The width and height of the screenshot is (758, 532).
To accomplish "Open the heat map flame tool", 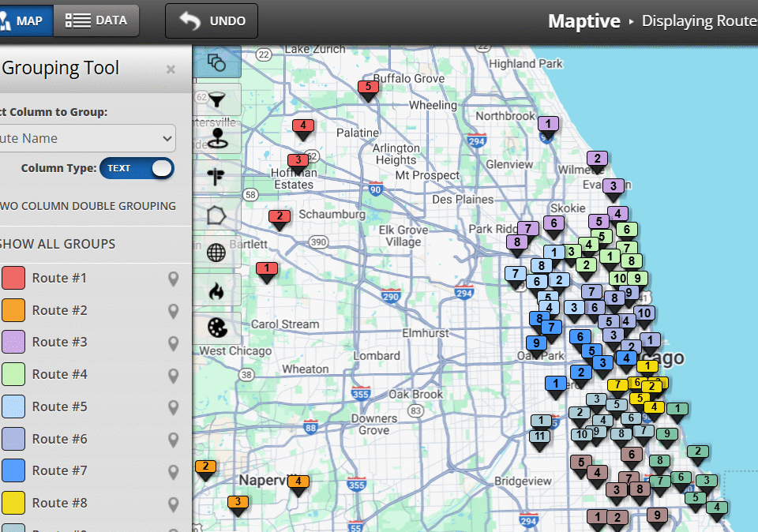I will 216,290.
